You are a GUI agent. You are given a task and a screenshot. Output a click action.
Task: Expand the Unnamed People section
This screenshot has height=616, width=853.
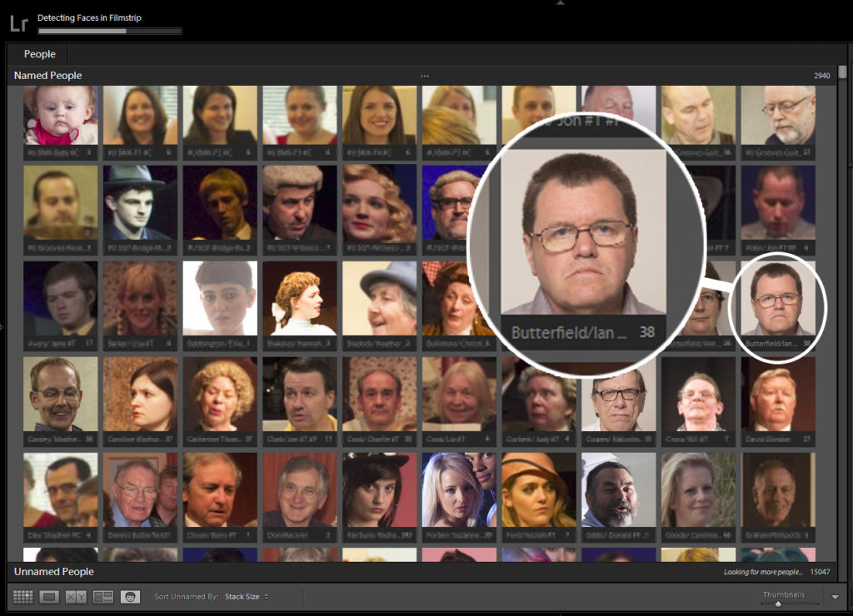(x=54, y=572)
